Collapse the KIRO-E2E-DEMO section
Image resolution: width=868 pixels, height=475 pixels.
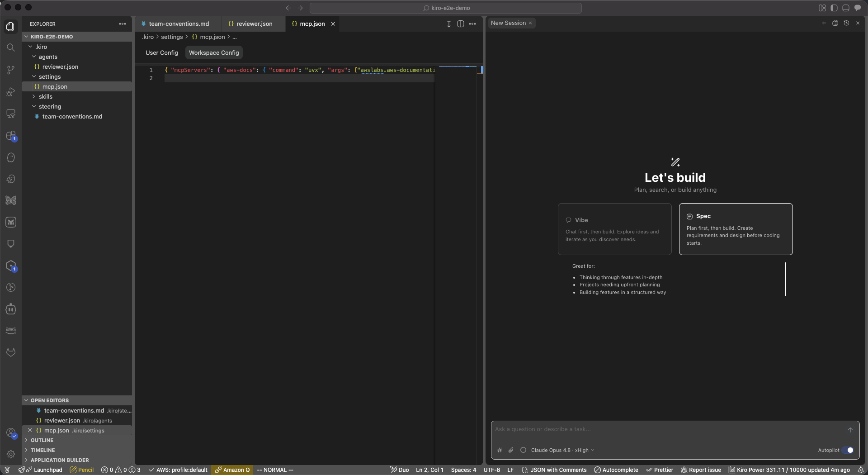click(x=77, y=37)
